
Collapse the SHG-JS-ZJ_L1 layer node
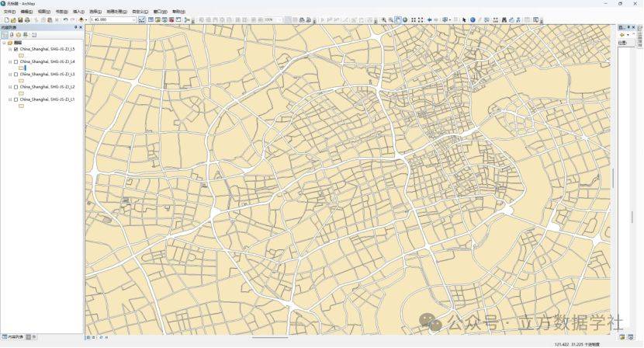10,99
